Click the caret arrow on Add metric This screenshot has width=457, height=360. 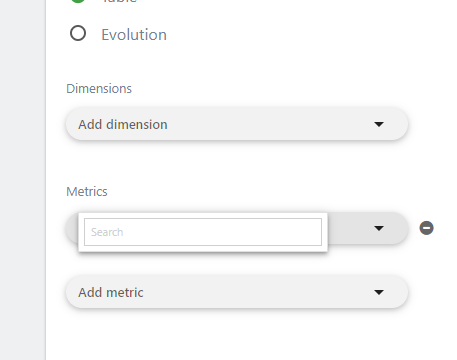point(379,292)
